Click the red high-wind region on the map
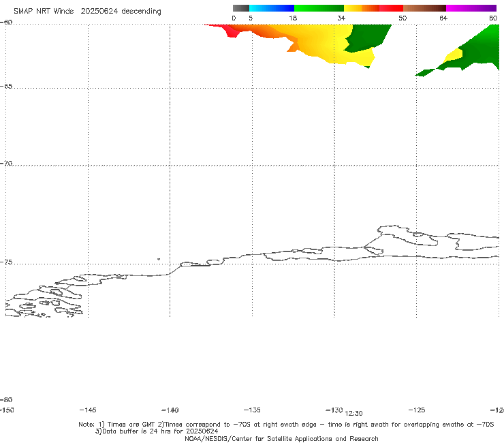The image size is (504, 443). [x=232, y=31]
